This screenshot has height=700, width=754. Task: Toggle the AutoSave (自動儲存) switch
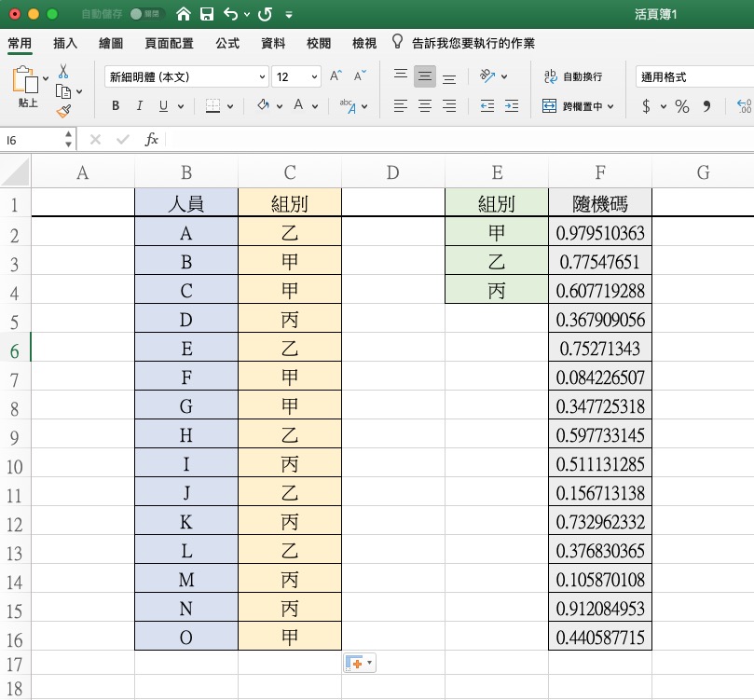(x=148, y=15)
